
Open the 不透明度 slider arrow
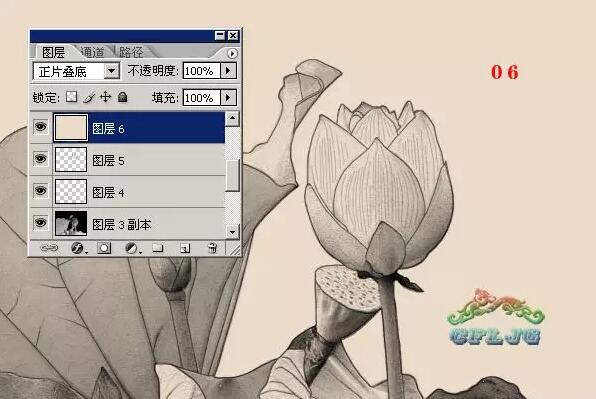tap(228, 70)
